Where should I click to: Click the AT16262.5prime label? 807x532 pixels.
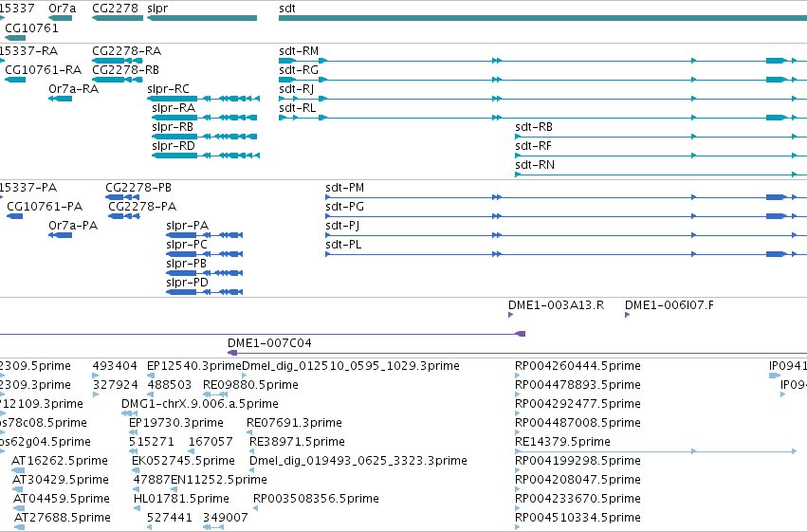(x=60, y=461)
